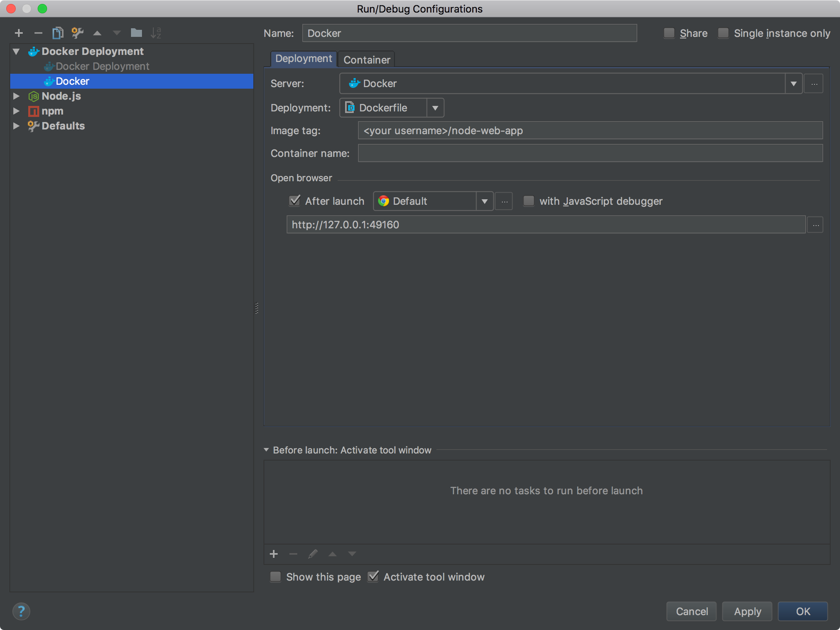The height and width of the screenshot is (630, 840).
Task: Uncheck Activate tool window
Action: 373,576
